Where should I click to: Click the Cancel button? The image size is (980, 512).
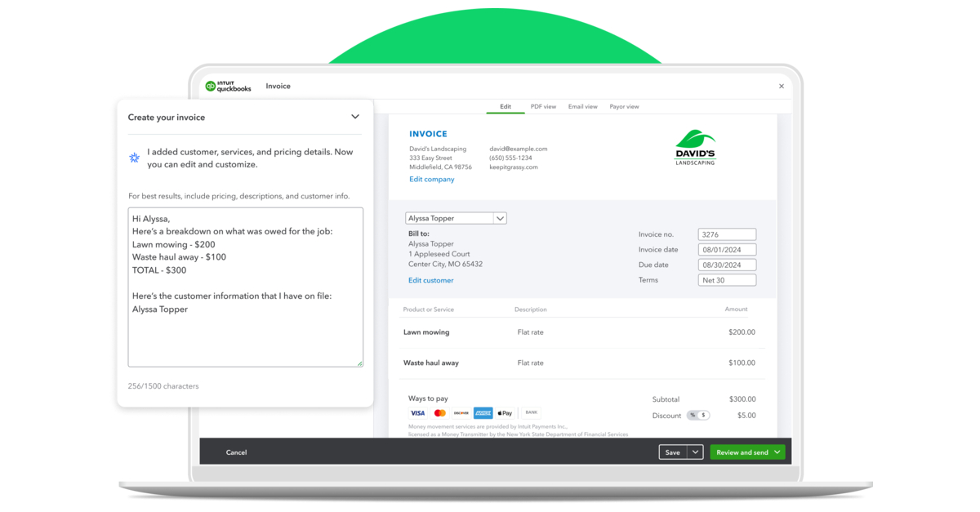(x=237, y=452)
